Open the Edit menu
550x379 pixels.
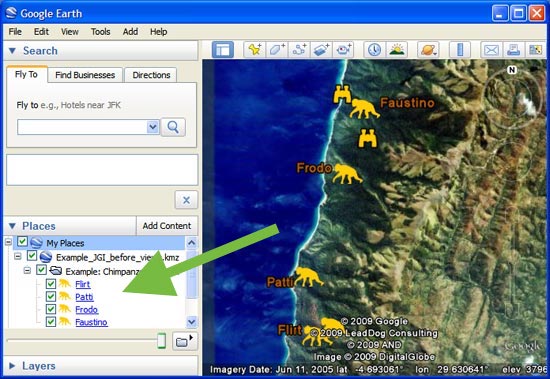tap(41, 32)
